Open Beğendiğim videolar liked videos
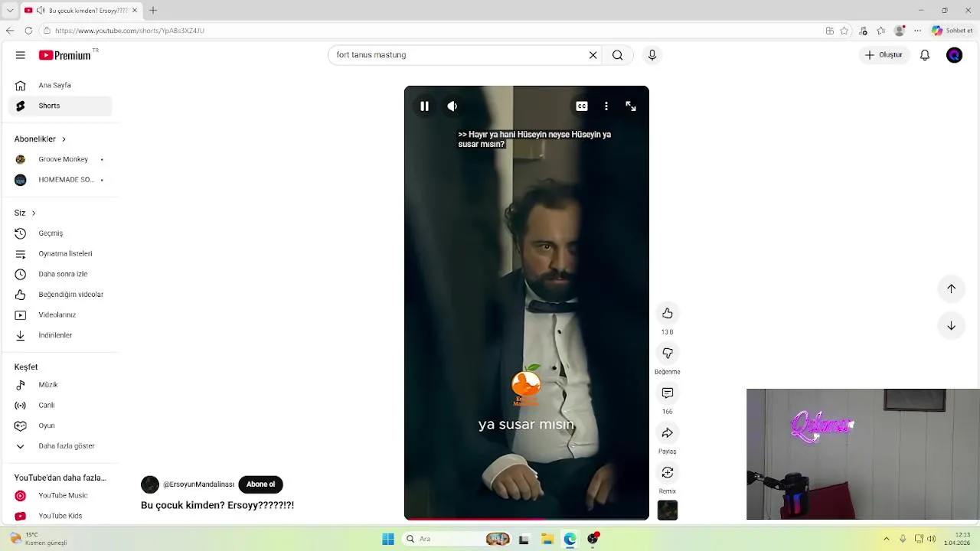Viewport: 980px width, 551px height. pos(60,295)
